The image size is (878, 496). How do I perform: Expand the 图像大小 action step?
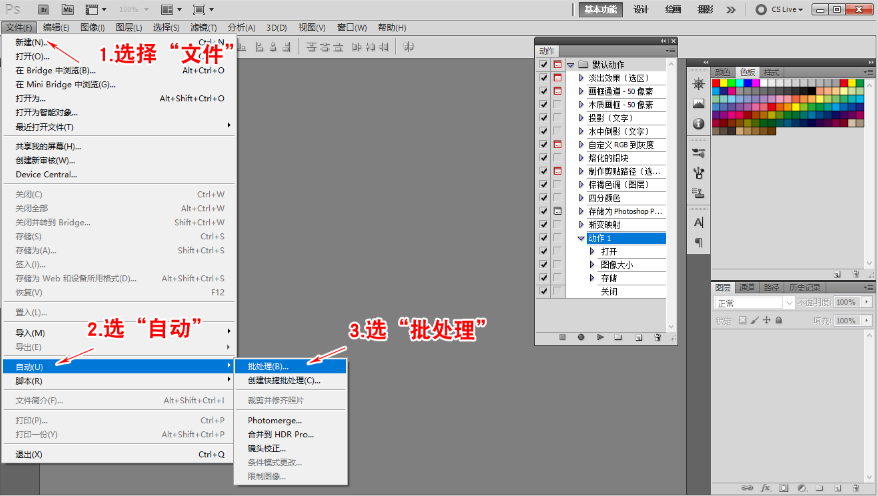pos(593,265)
